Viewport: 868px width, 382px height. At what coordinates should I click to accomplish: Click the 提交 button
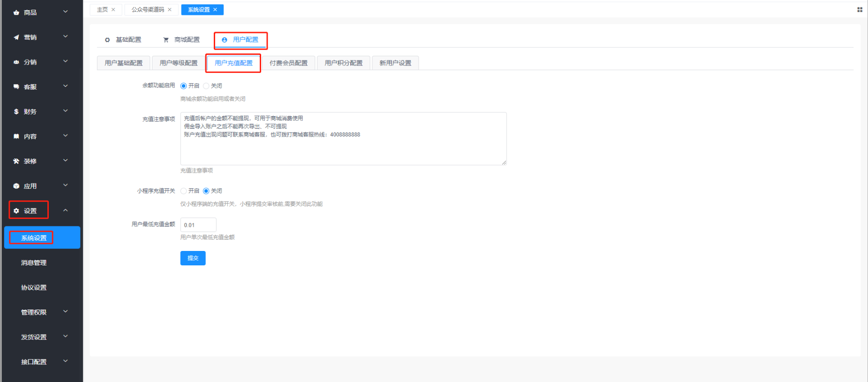tap(193, 258)
